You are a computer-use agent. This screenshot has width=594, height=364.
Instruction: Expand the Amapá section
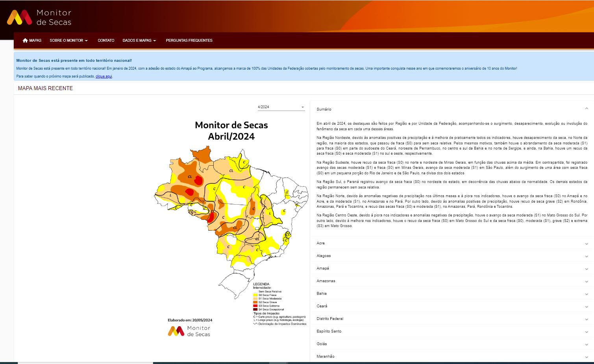(452, 268)
